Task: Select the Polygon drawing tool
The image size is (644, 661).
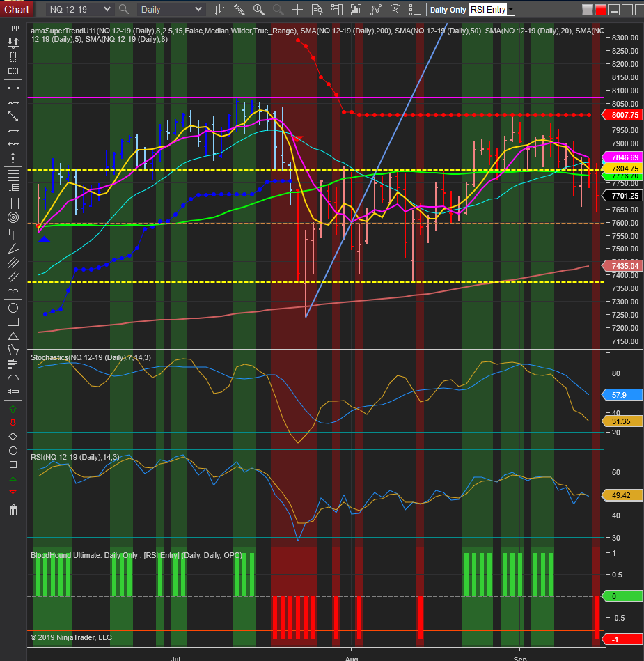Action: tap(13, 350)
